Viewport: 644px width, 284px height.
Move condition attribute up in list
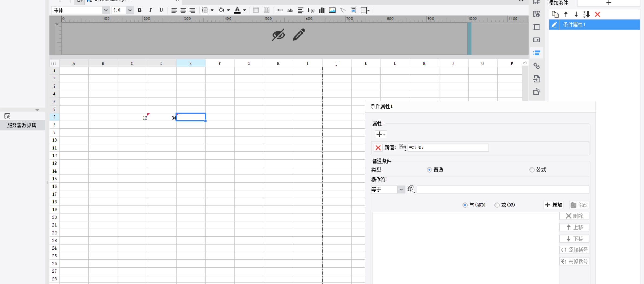(566, 14)
